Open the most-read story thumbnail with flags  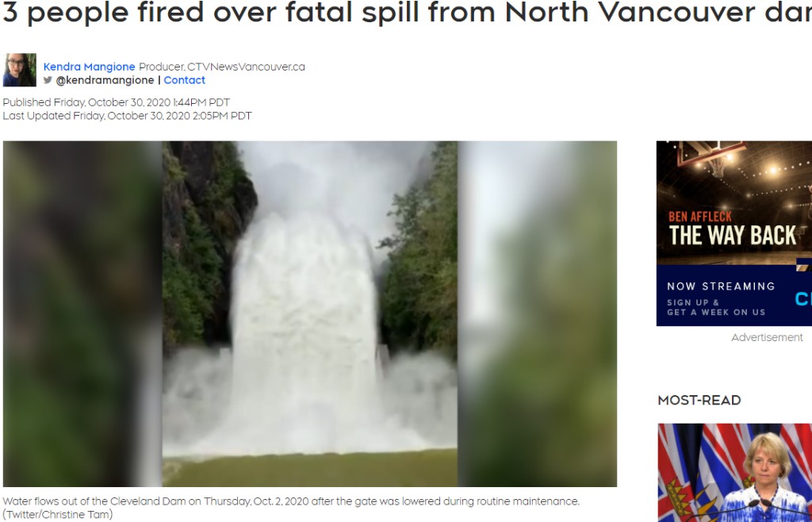click(x=735, y=472)
